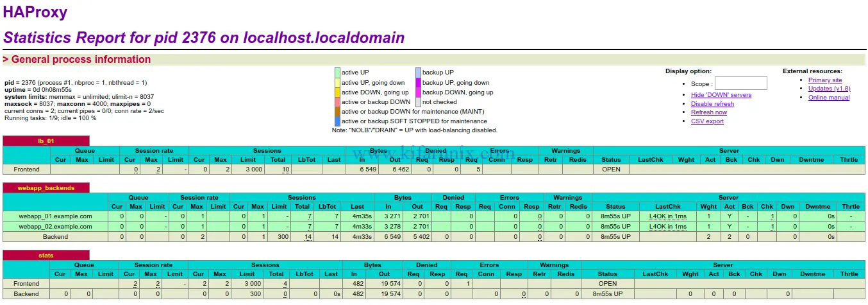Screen dimensions: 868x305
Task: Click the SOFT STOPPED for maintenance color box
Action: pyautogui.click(x=337, y=121)
